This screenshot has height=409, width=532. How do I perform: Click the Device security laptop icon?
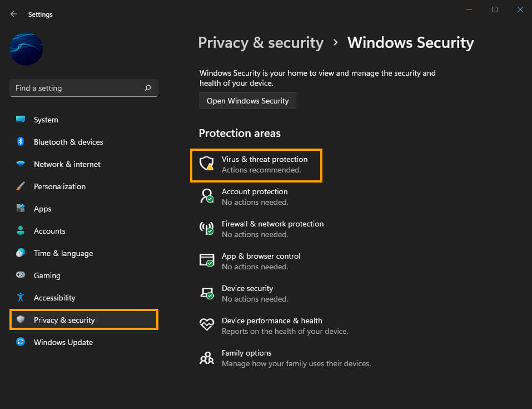[207, 293]
